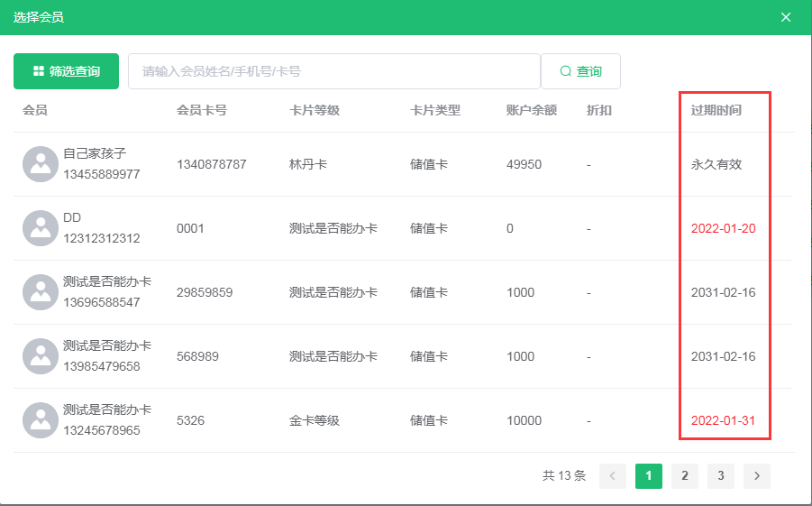Click the 筛选查询 filter button
Image resolution: width=812 pixels, height=506 pixels.
click(66, 71)
